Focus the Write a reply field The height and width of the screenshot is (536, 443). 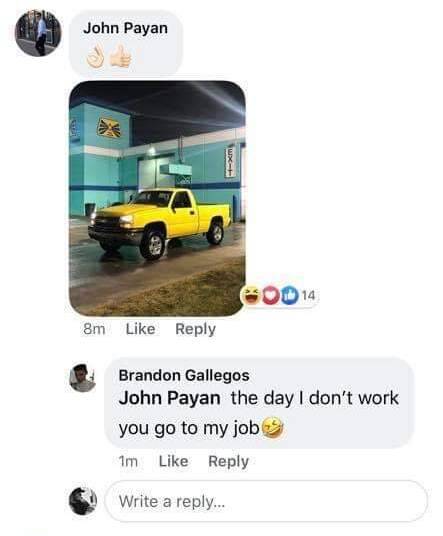point(266,501)
